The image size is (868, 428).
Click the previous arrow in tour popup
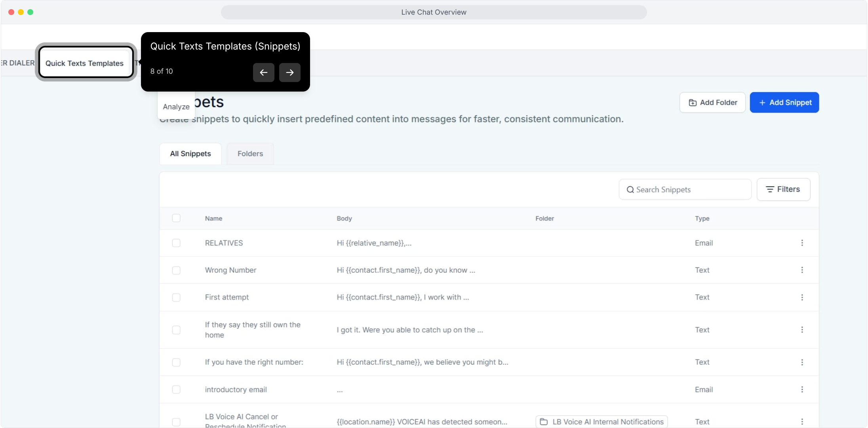click(263, 73)
